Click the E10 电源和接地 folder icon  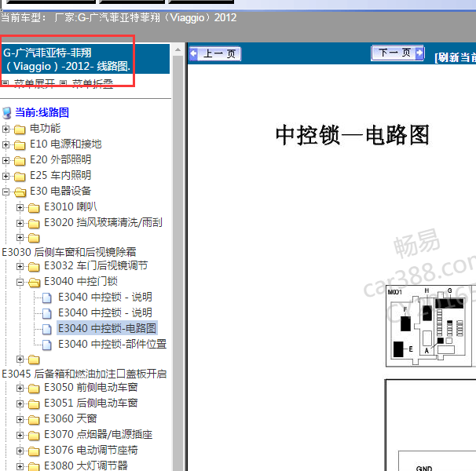click(20, 145)
